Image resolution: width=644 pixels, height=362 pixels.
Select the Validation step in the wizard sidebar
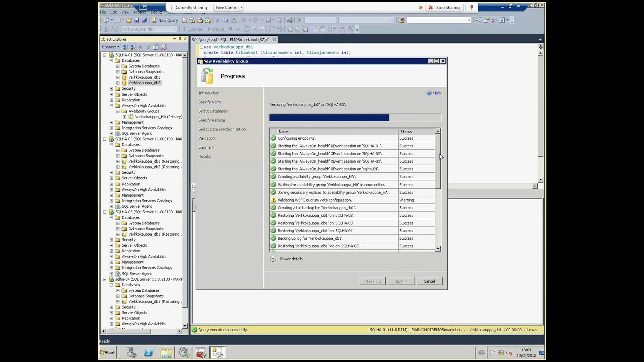tap(206, 138)
